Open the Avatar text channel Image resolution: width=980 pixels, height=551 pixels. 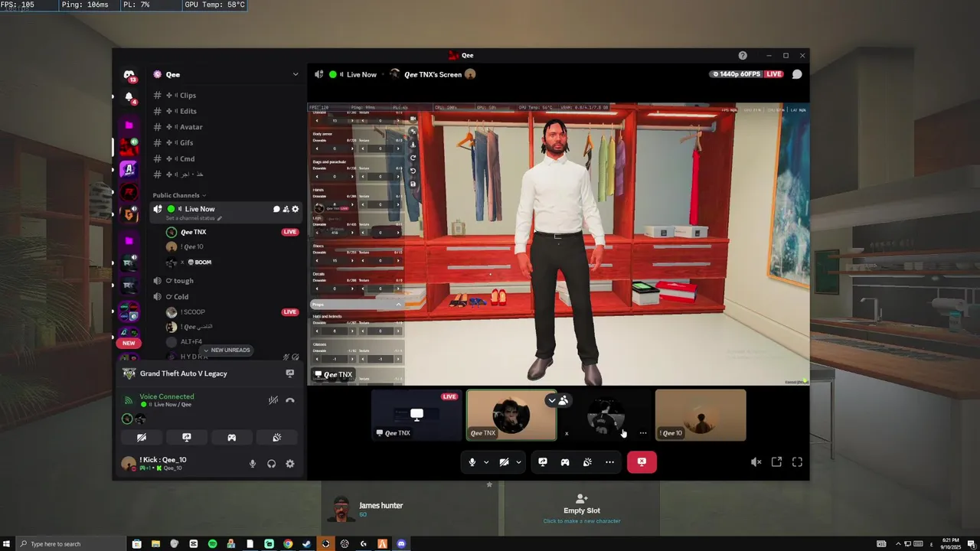pyautogui.click(x=227, y=127)
